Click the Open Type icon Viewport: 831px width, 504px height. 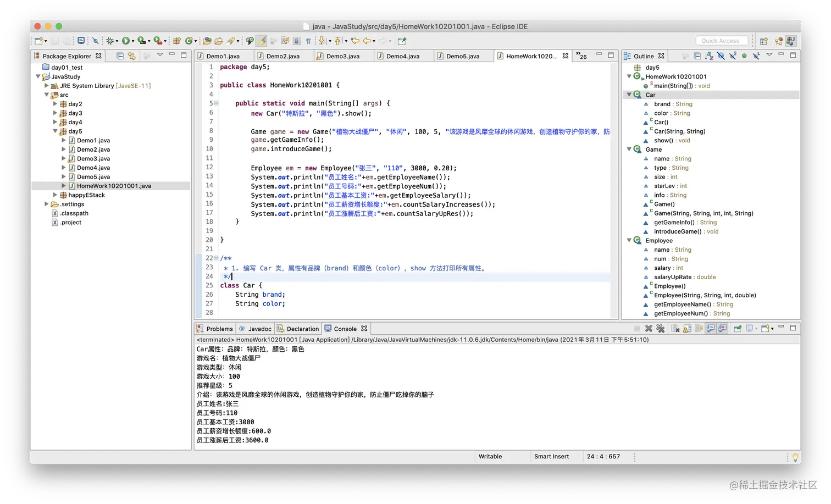pos(206,41)
